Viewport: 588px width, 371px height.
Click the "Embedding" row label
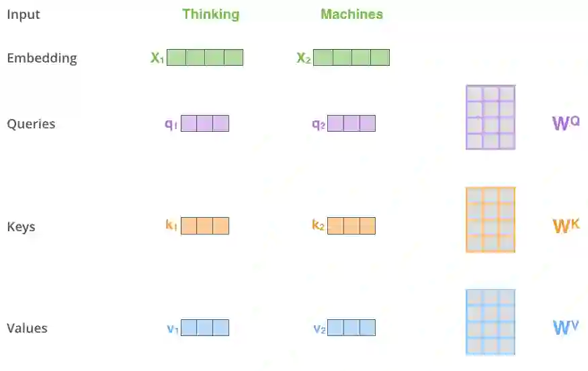pyautogui.click(x=42, y=58)
